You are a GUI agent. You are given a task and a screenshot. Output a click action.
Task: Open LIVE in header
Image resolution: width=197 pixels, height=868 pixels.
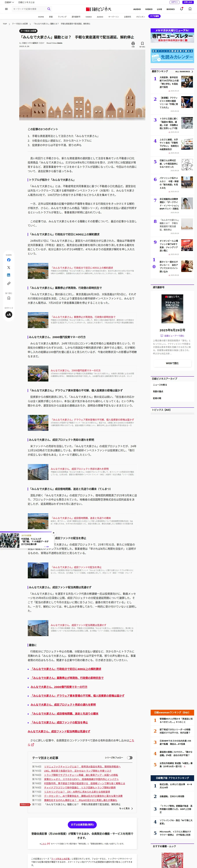(160, 9)
